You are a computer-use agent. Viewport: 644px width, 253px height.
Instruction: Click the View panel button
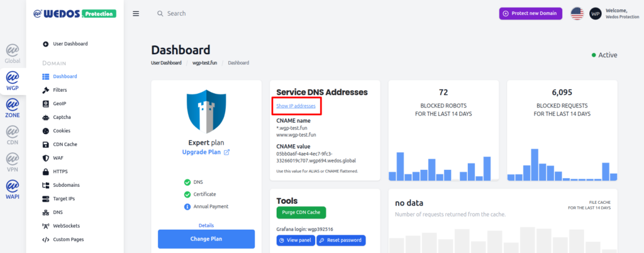click(x=296, y=240)
